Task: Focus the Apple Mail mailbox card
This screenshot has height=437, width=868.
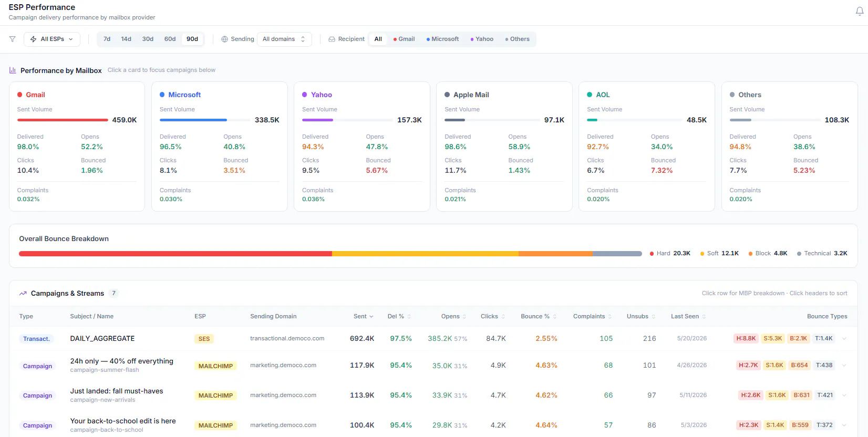Action: tap(504, 147)
